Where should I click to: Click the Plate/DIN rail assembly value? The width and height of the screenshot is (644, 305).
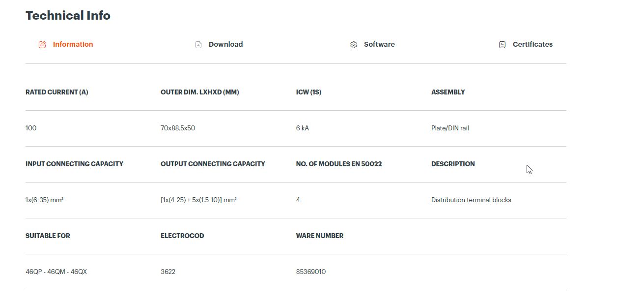click(450, 128)
